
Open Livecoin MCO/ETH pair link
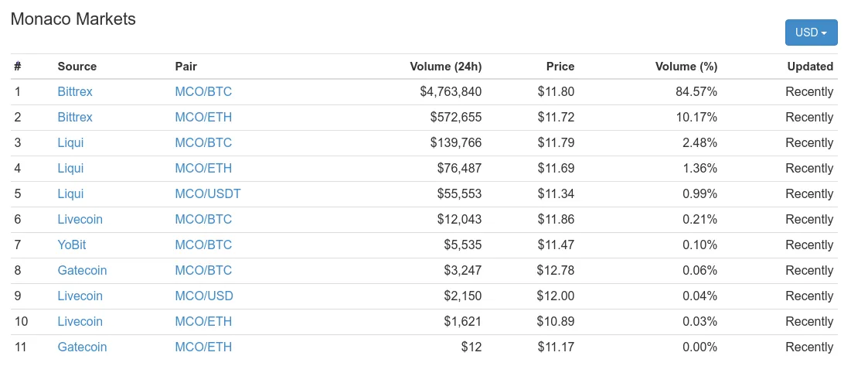tap(203, 321)
